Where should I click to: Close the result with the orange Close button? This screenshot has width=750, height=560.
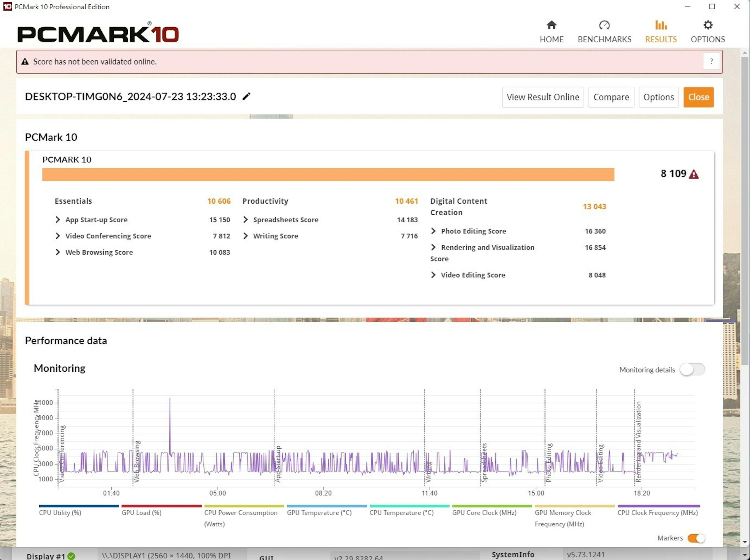click(698, 97)
